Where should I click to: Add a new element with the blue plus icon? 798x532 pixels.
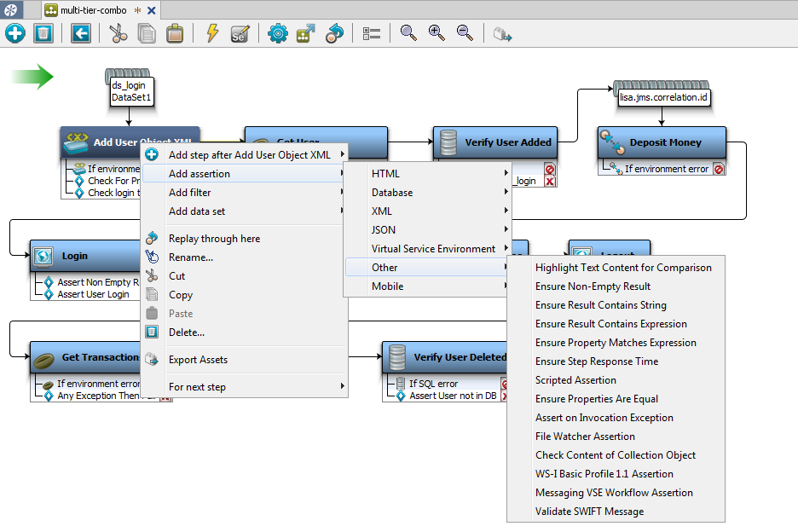[x=14, y=33]
